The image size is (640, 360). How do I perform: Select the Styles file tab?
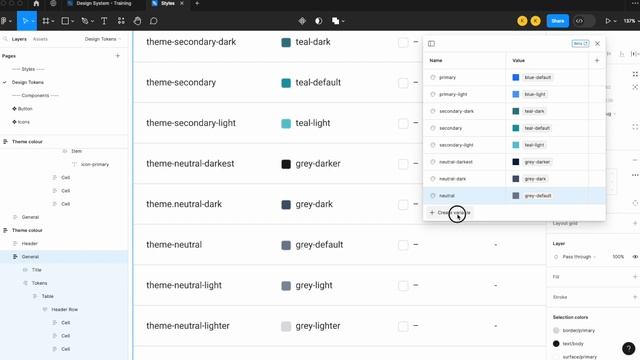click(x=167, y=3)
